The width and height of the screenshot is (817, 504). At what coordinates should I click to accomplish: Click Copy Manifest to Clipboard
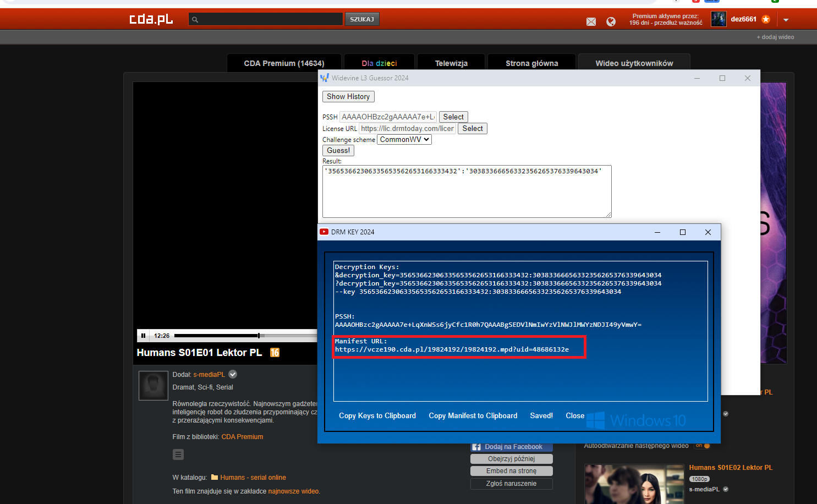point(473,416)
